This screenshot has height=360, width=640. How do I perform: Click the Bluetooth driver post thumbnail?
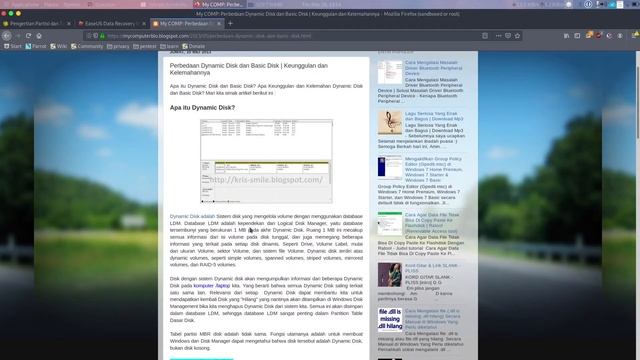[390, 72]
